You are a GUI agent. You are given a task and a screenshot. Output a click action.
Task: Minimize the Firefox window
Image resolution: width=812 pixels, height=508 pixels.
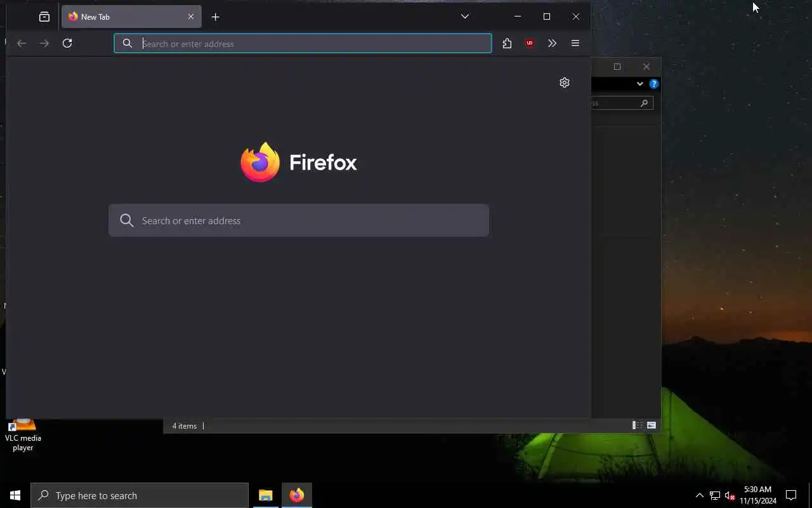518,17
